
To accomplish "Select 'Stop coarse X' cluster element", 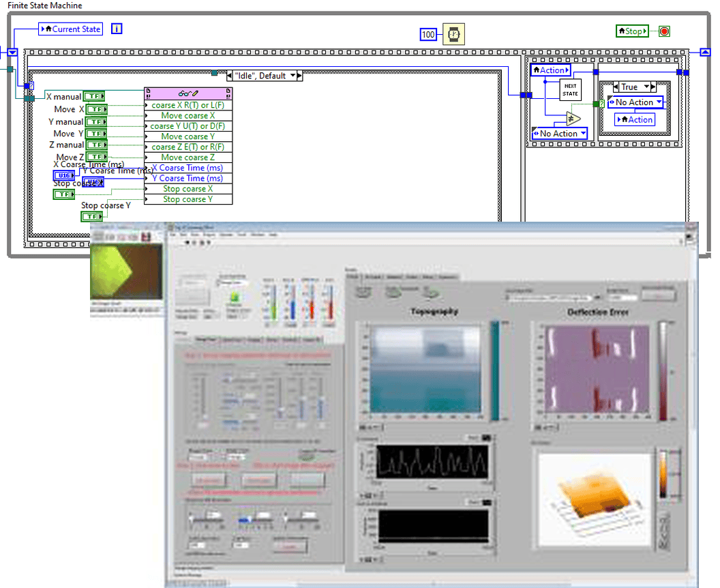I will coord(188,189).
